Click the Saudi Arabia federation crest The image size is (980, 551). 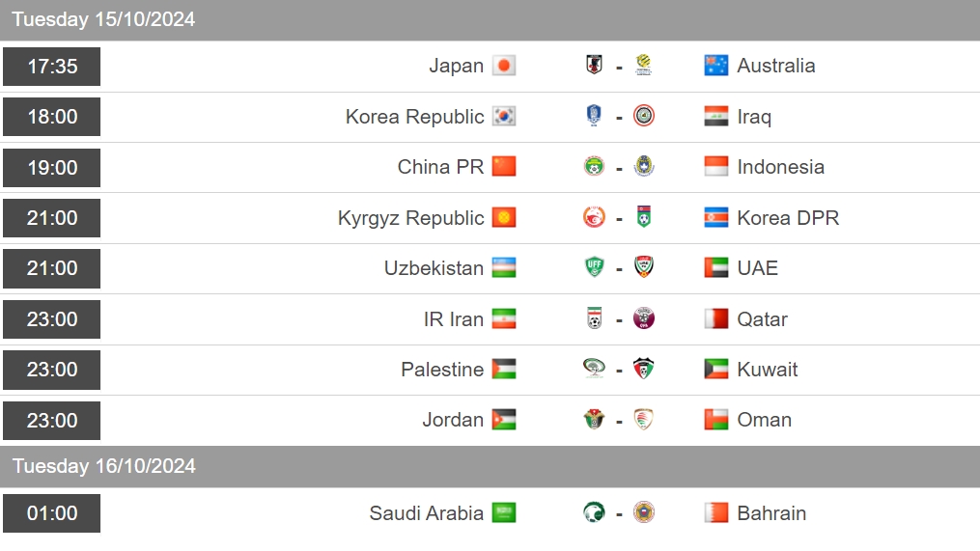point(594,513)
